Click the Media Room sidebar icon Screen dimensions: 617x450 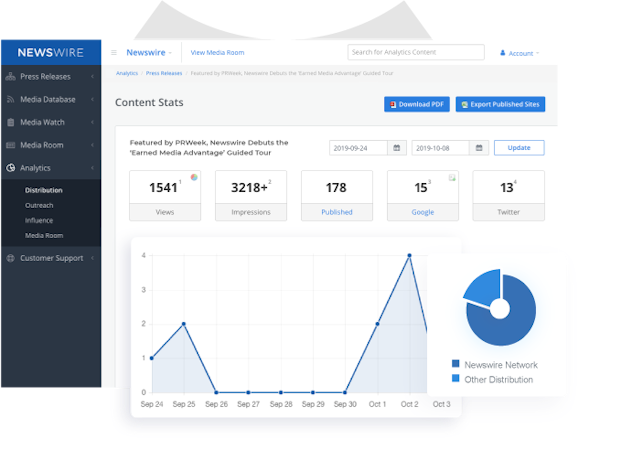pyautogui.click(x=11, y=145)
